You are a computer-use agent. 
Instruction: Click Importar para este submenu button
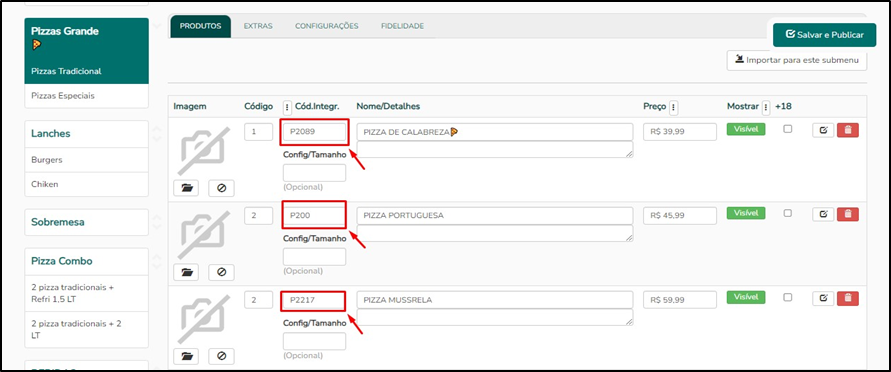click(797, 60)
